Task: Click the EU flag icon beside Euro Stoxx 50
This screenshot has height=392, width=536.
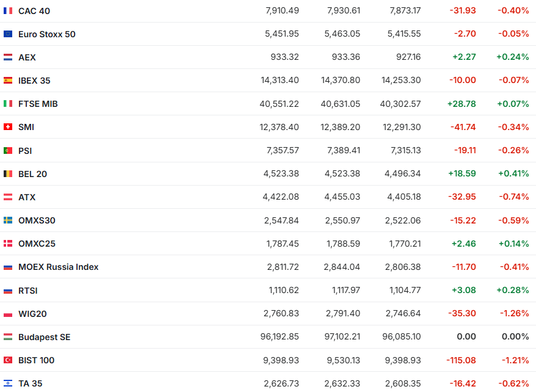Action: point(8,34)
